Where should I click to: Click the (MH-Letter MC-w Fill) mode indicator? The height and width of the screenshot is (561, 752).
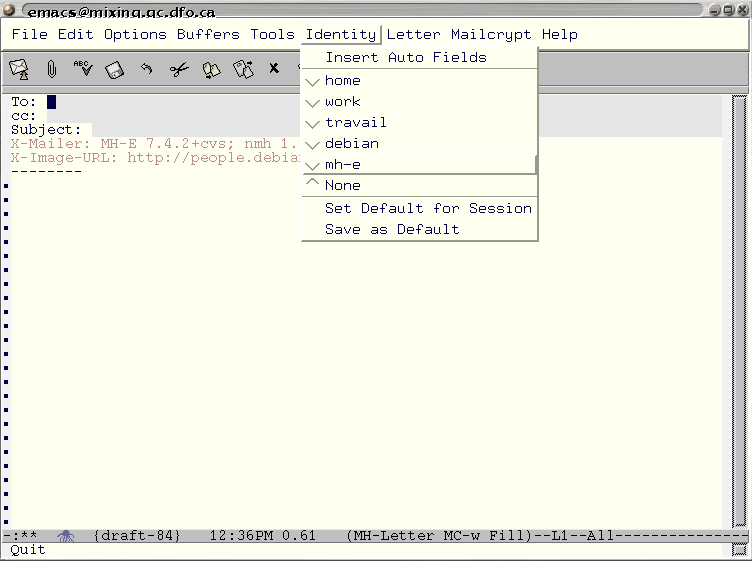439,536
